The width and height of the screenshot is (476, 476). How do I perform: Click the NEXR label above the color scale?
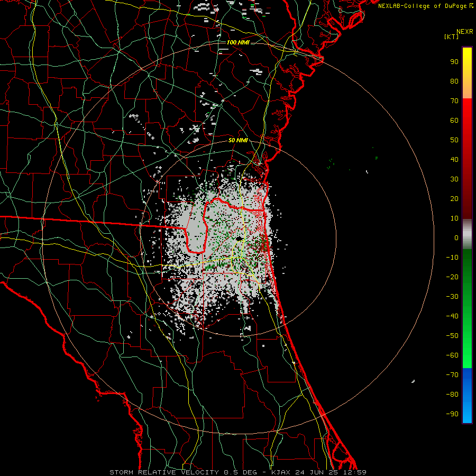point(465,32)
